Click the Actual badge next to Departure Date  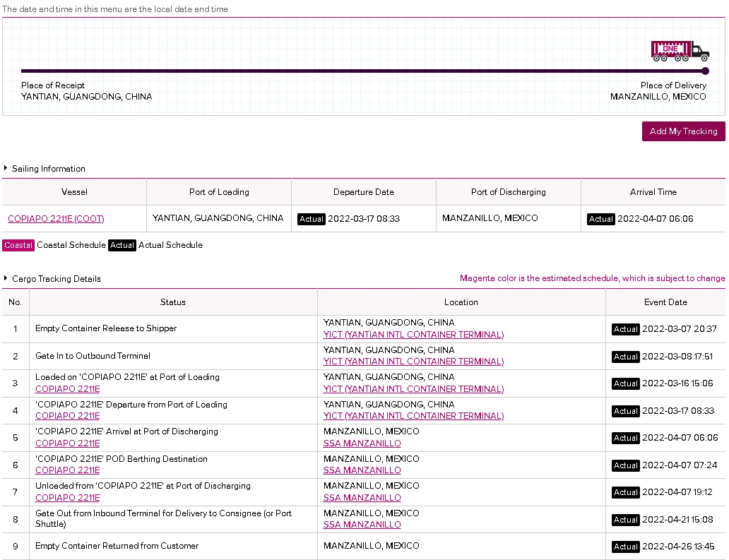311,219
